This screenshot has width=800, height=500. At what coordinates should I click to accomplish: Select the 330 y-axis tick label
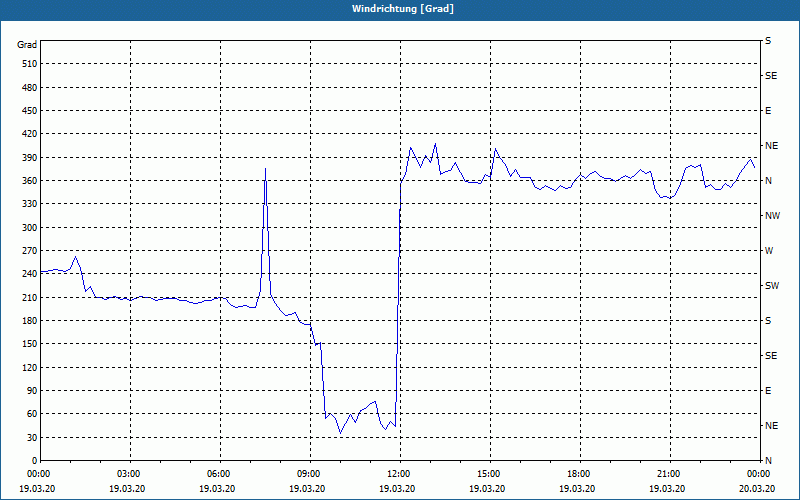click(30, 204)
